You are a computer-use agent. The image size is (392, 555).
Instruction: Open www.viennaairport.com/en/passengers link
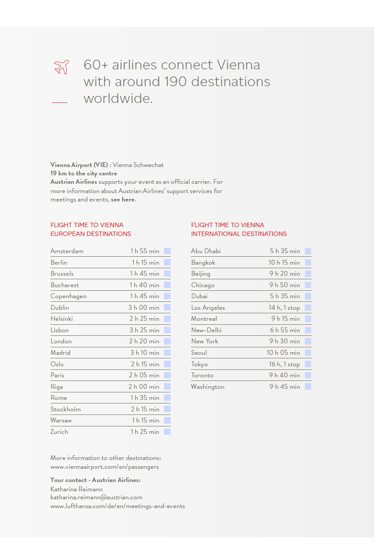105,467
